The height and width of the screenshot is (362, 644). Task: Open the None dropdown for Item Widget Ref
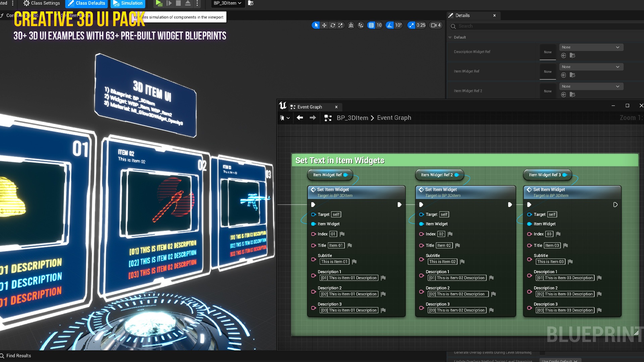click(591, 67)
